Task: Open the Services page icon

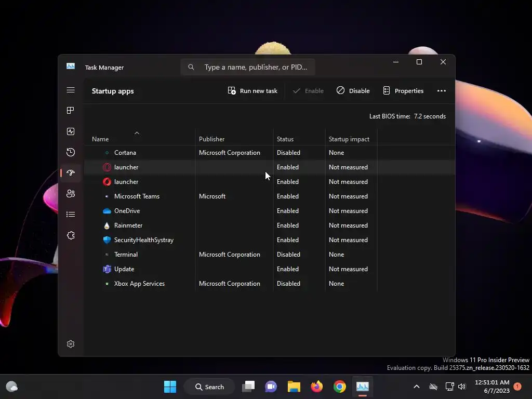Action: point(71,235)
